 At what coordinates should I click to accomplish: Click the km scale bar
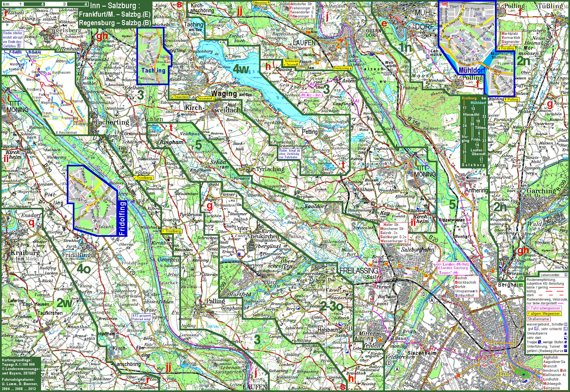pos(45,4)
